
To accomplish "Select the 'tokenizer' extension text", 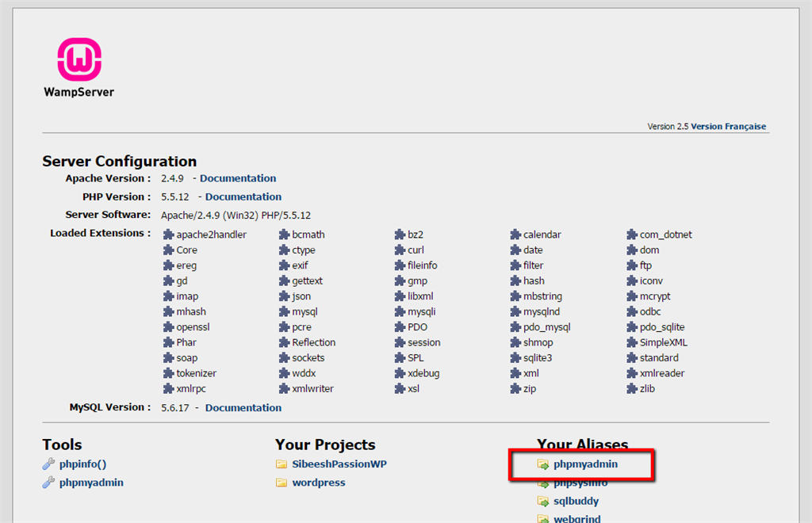I will coord(197,373).
